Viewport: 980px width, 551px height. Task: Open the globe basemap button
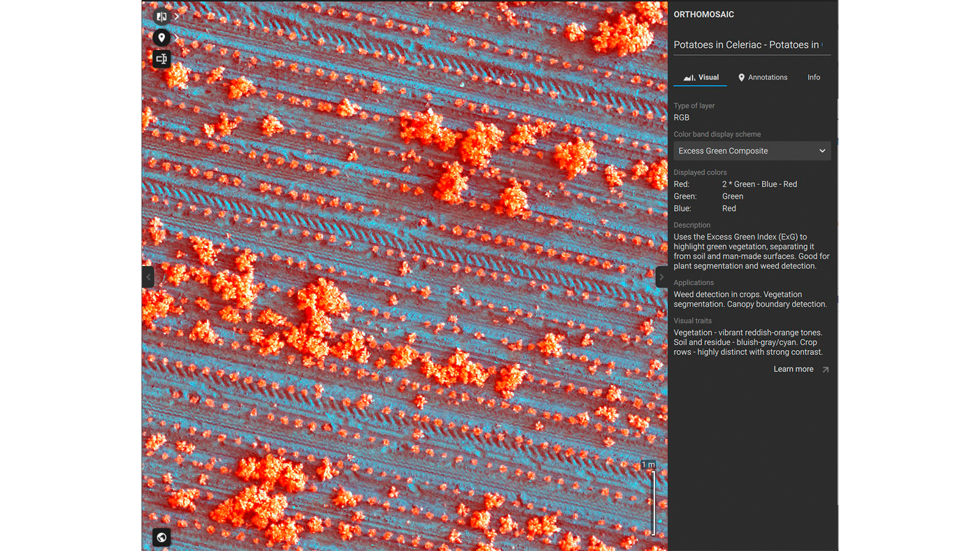point(162,538)
